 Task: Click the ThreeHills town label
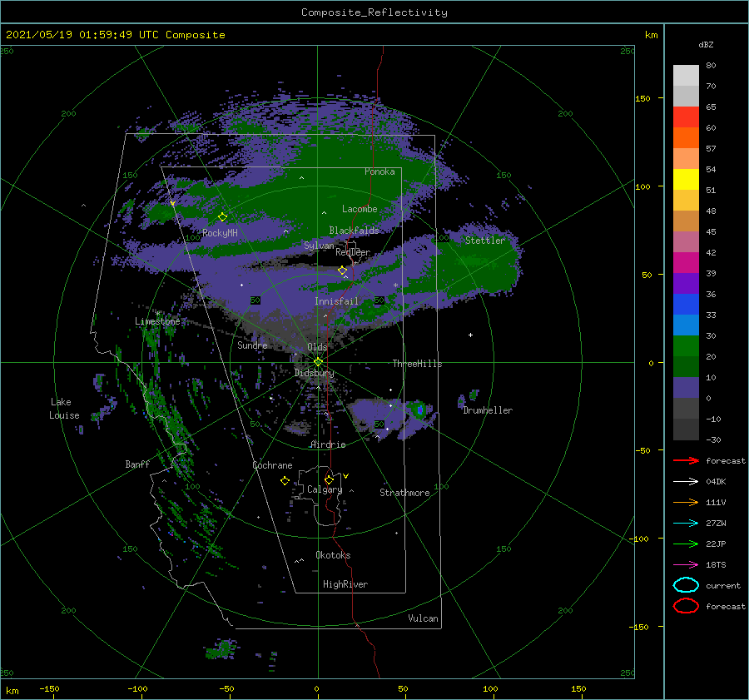tap(417, 364)
